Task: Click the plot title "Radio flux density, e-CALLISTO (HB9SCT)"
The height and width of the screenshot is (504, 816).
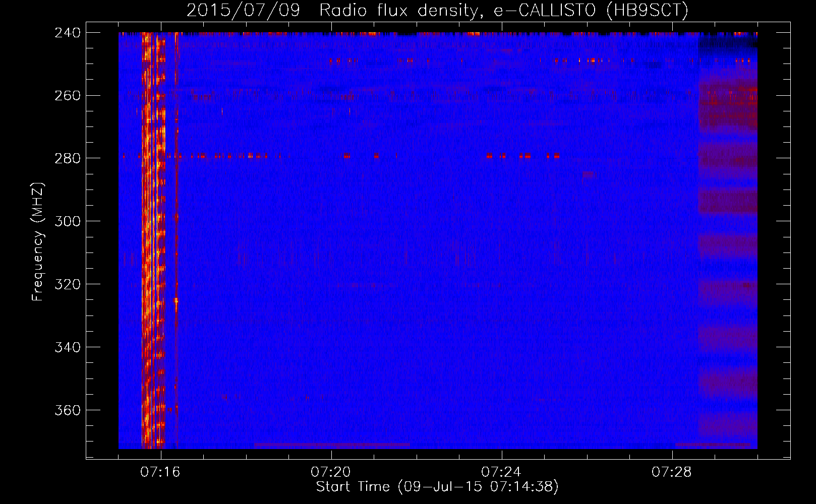Action: [504, 10]
